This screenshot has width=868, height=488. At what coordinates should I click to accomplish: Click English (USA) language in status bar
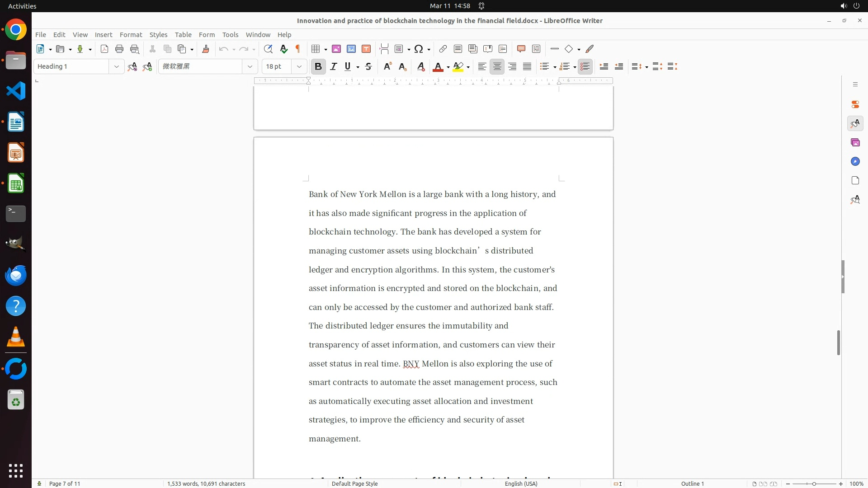pyautogui.click(x=521, y=483)
